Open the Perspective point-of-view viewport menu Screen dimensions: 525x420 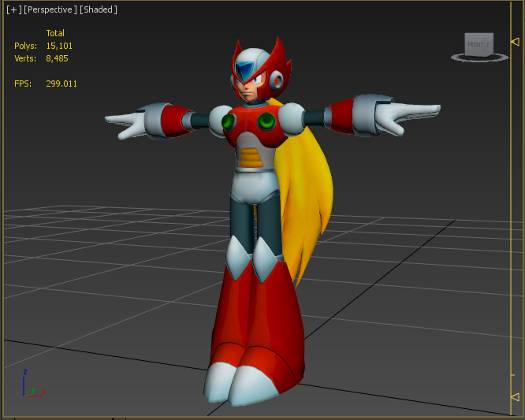[50, 9]
